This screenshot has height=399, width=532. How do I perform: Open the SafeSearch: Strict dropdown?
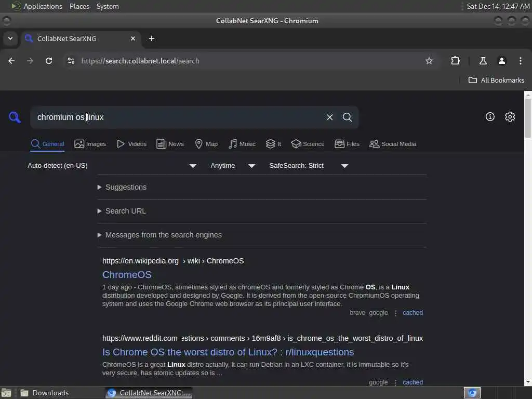click(309, 166)
